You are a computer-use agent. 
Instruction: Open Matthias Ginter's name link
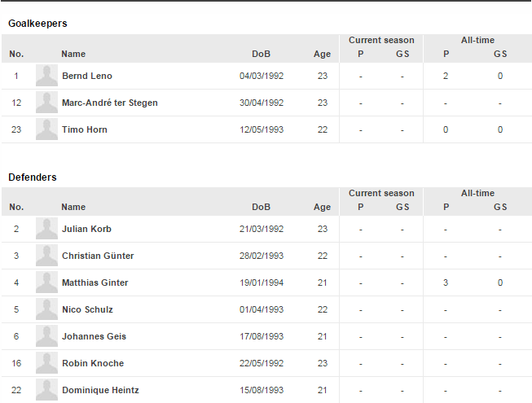pyautogui.click(x=95, y=283)
